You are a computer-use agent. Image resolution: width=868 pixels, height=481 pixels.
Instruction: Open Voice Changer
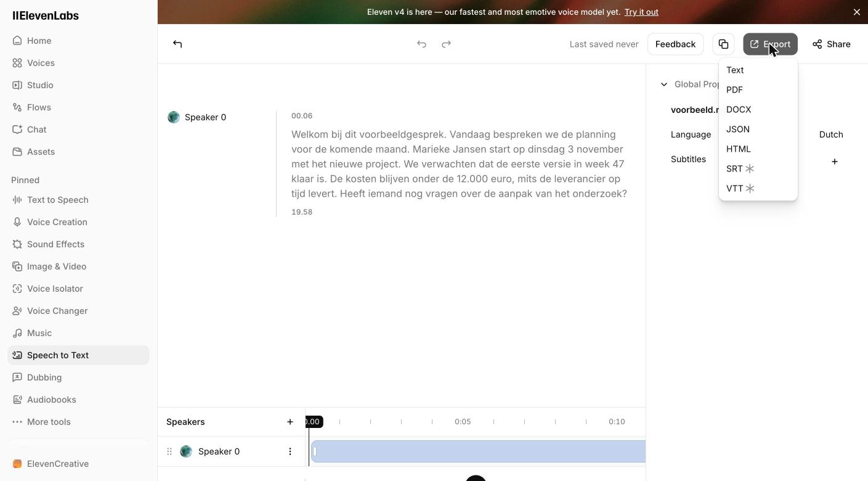[78, 311]
